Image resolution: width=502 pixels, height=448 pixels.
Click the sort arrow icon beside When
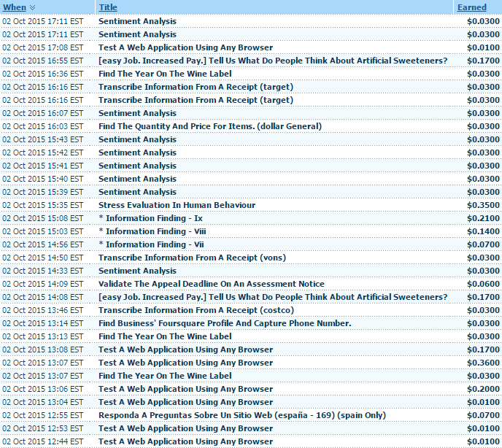[x=32, y=7]
